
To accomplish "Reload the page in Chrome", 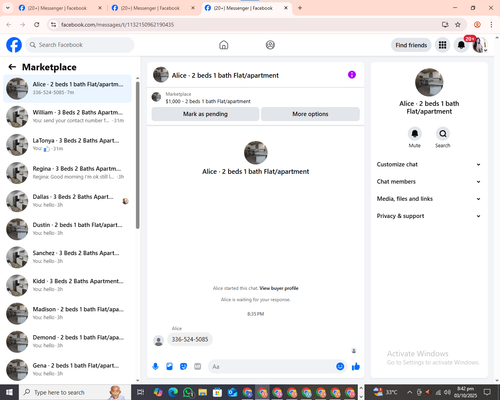I will coord(37,25).
